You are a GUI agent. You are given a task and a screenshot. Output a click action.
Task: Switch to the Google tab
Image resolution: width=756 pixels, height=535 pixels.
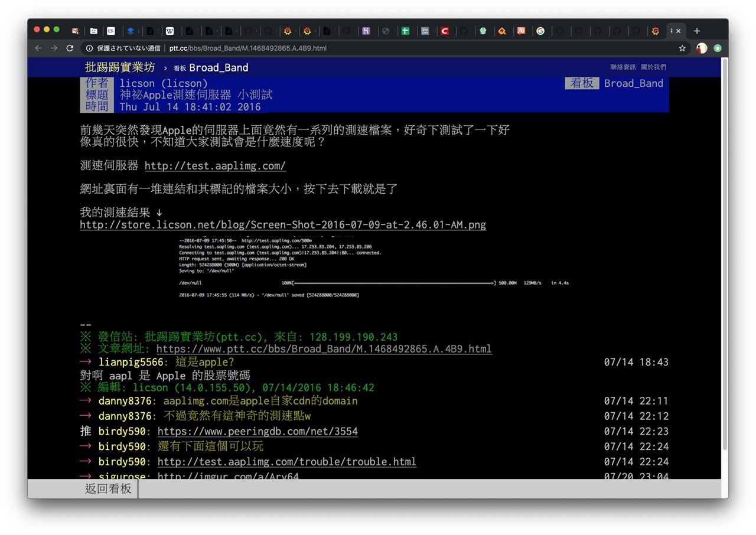tap(540, 31)
